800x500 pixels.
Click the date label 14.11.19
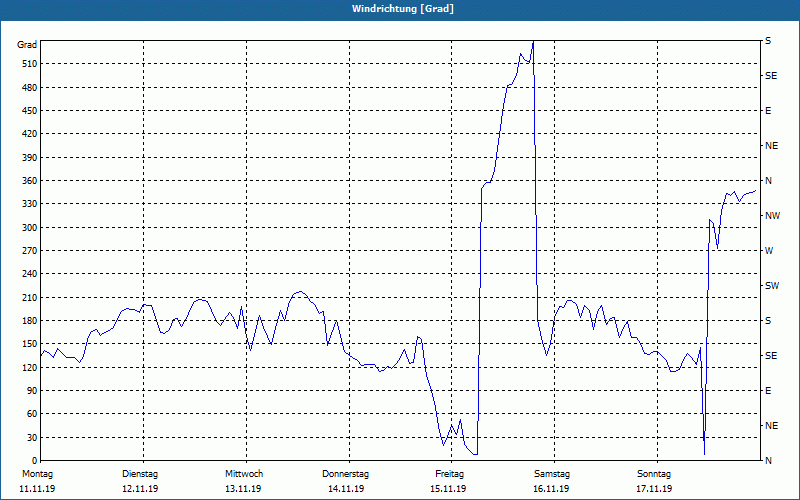pyautogui.click(x=346, y=489)
